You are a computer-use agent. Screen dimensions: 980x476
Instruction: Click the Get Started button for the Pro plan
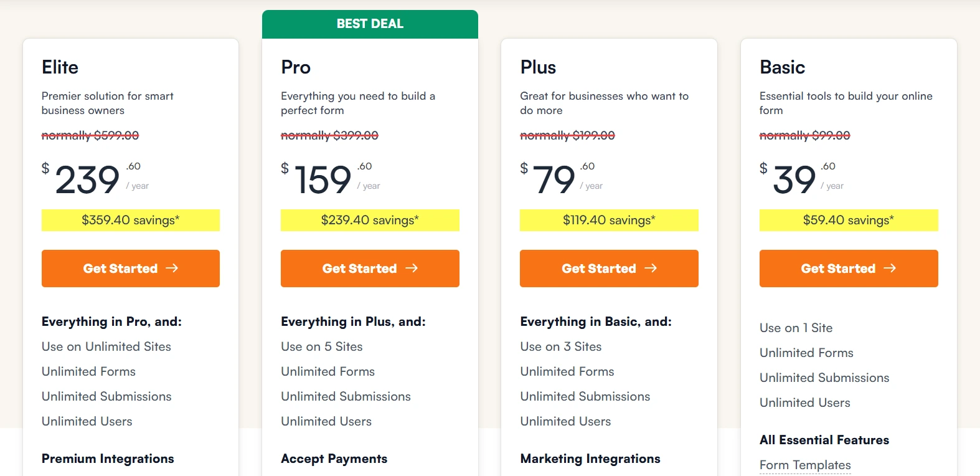point(370,268)
